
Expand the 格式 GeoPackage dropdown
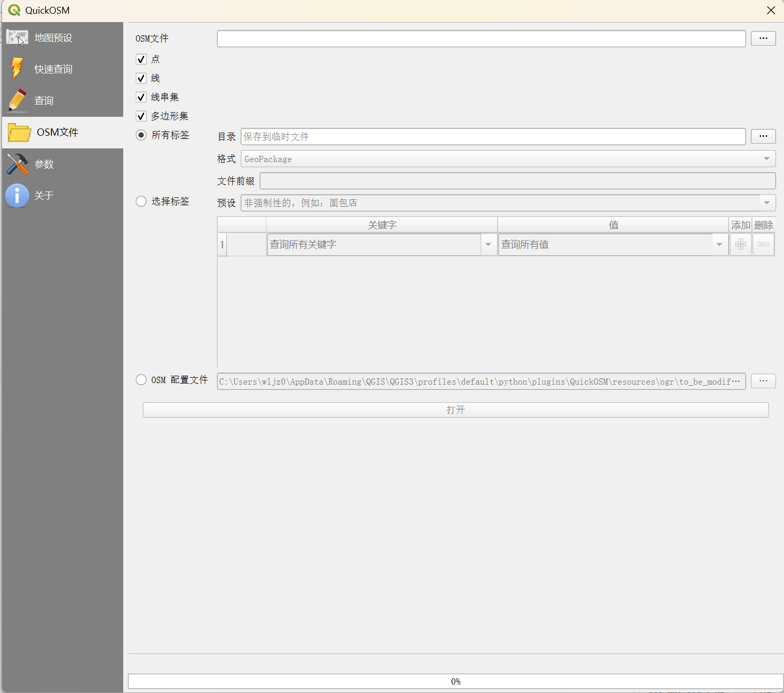pyautogui.click(x=766, y=159)
